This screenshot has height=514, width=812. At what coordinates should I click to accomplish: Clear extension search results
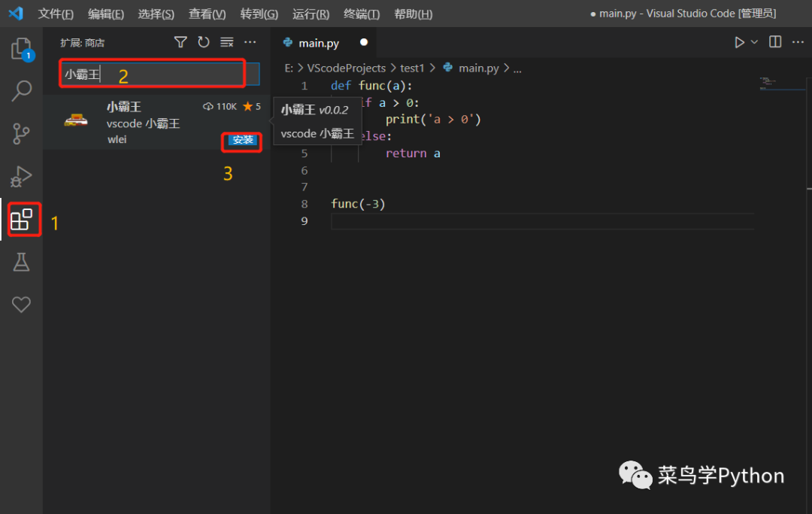click(x=227, y=42)
